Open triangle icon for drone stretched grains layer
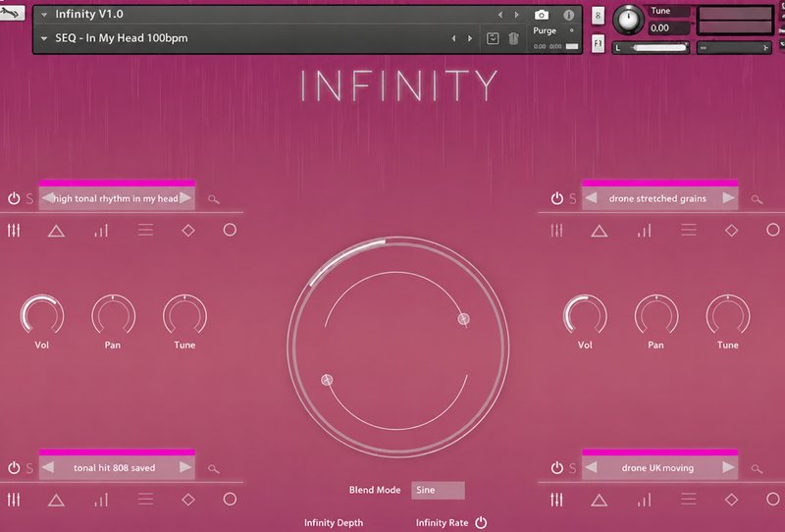785x532 pixels. tap(600, 231)
